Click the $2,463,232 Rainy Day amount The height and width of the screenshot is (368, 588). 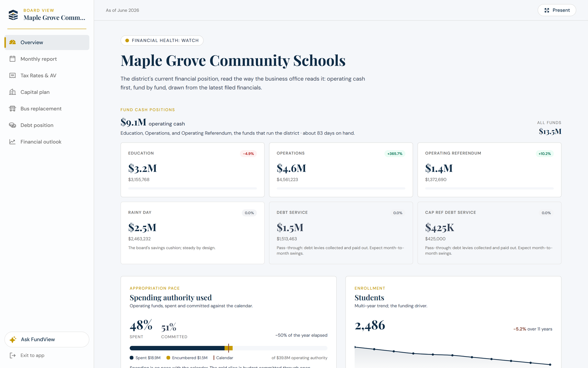click(x=139, y=239)
